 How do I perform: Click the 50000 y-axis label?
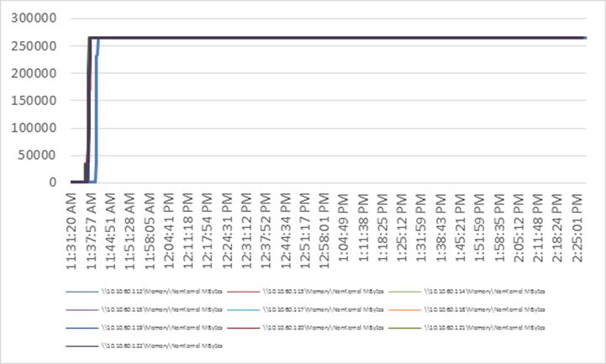[x=37, y=156]
